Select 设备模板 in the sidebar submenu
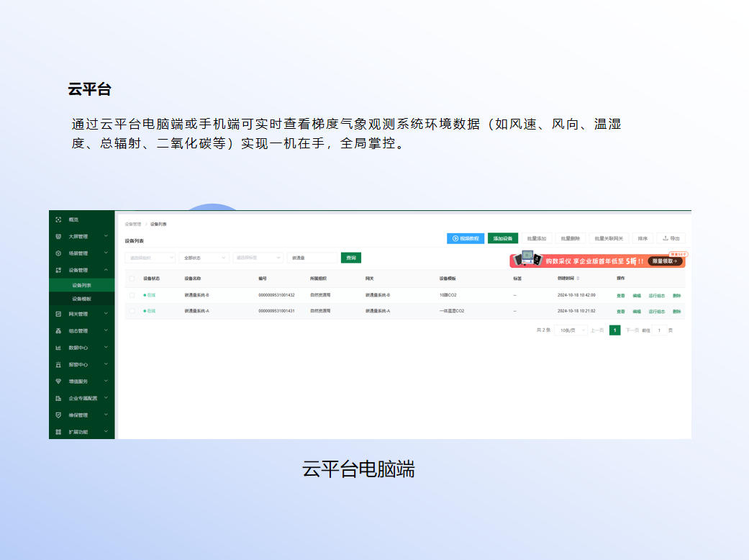This screenshot has height=560, width=749. pyautogui.click(x=81, y=298)
